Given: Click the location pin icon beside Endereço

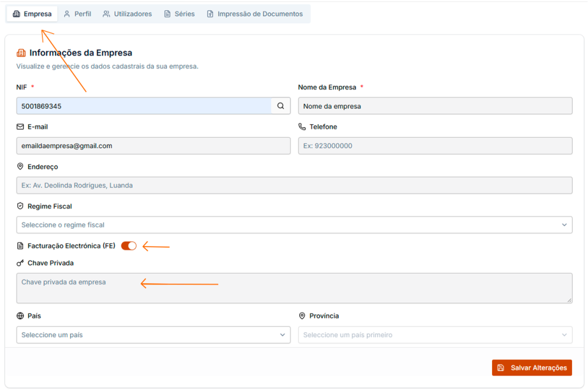Looking at the screenshot, I should (20, 166).
